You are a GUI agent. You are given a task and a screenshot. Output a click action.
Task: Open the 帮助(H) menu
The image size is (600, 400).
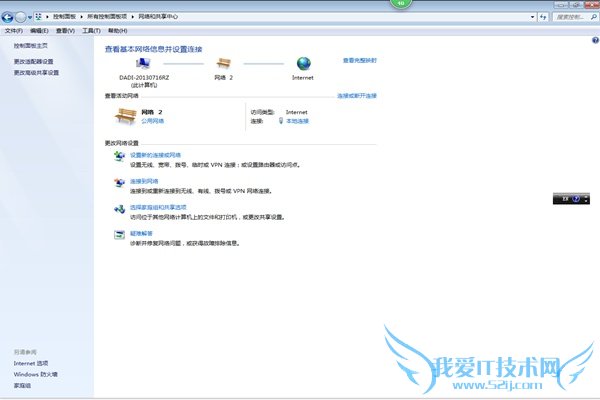[x=117, y=31]
